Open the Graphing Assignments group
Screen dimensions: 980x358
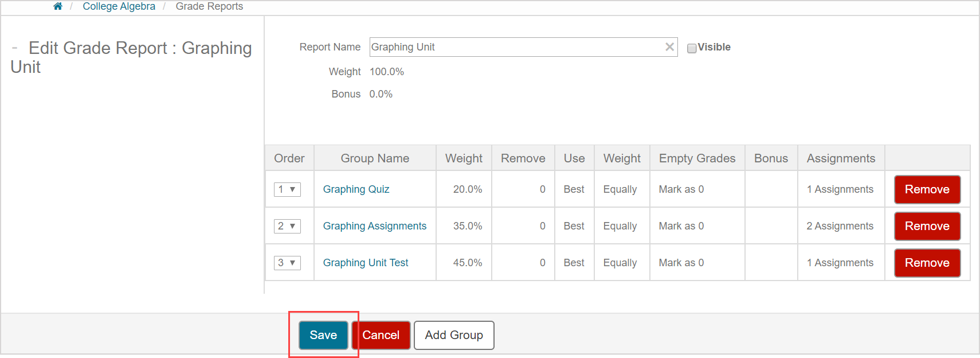point(375,226)
